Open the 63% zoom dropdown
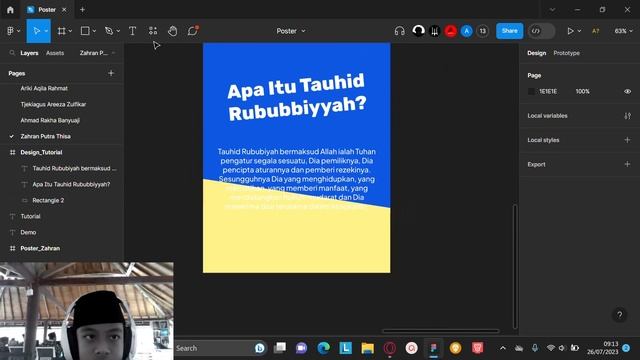 click(623, 31)
